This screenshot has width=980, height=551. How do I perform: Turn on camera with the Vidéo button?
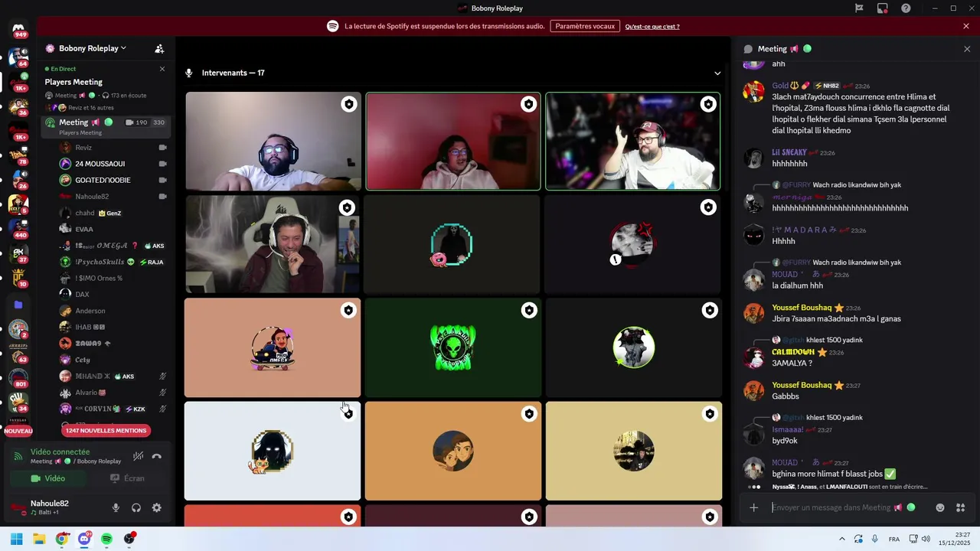point(47,478)
